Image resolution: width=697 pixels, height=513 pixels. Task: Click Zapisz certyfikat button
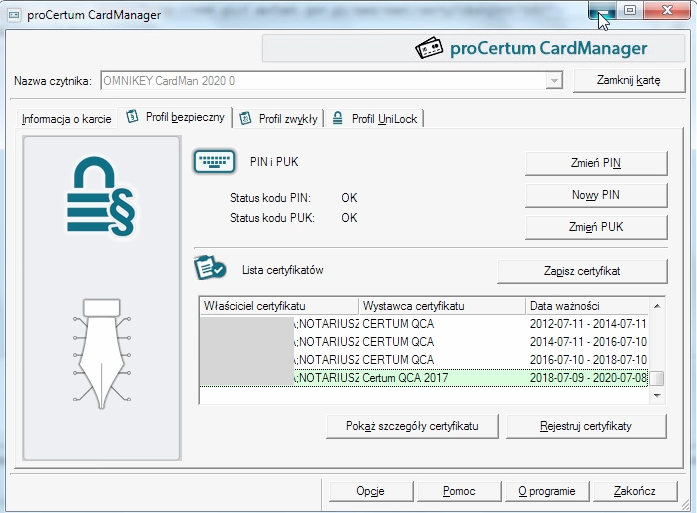[x=582, y=271]
